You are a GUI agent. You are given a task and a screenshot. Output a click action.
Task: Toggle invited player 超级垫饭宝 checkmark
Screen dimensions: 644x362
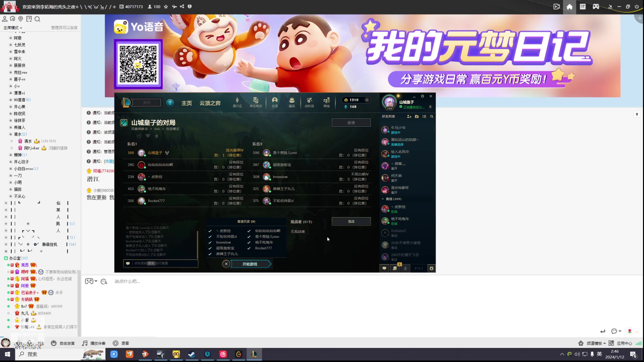(x=210, y=248)
